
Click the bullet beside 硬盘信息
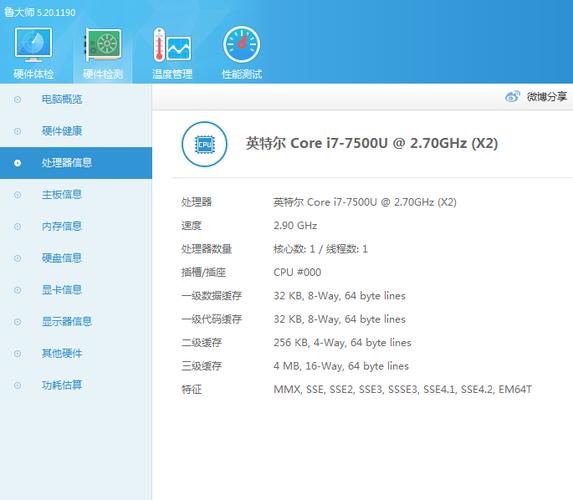(17, 258)
